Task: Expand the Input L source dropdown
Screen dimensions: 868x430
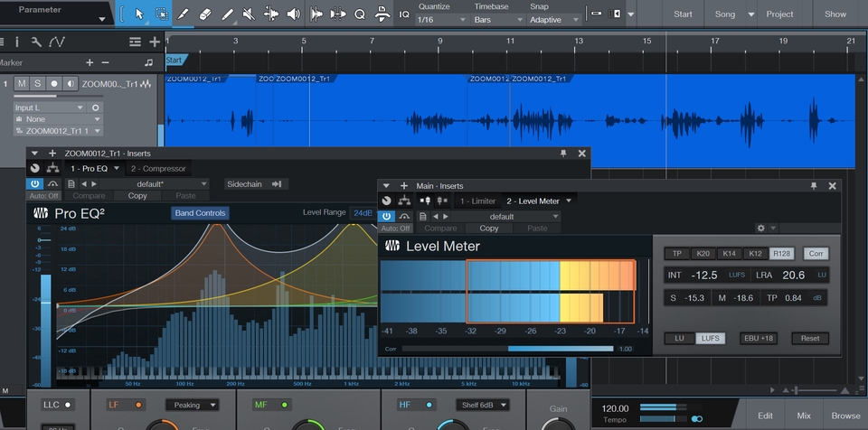Action: tap(49, 107)
